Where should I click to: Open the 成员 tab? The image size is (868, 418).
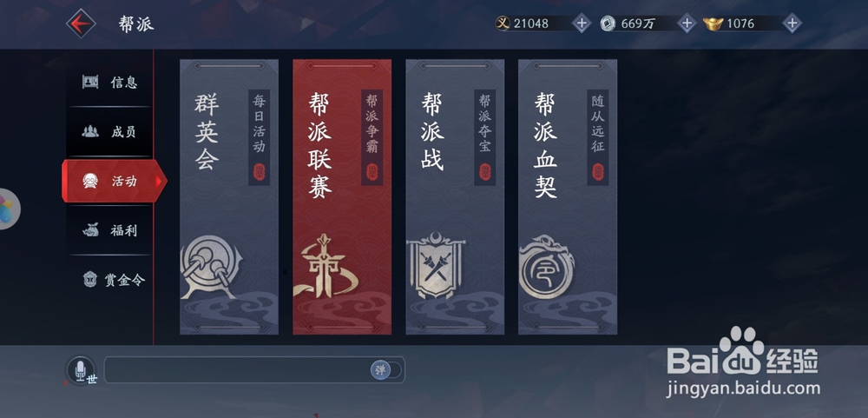(109, 131)
